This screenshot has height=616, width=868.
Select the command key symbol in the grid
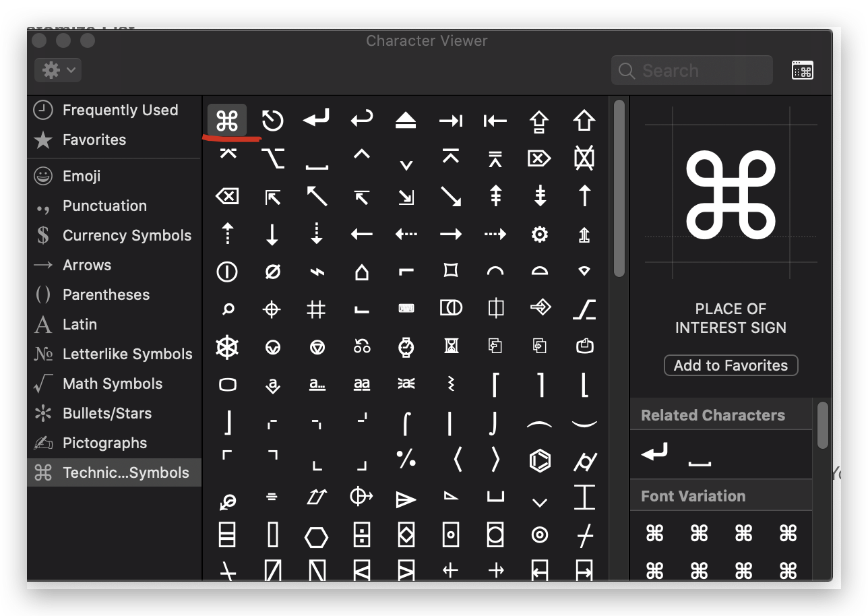[227, 121]
